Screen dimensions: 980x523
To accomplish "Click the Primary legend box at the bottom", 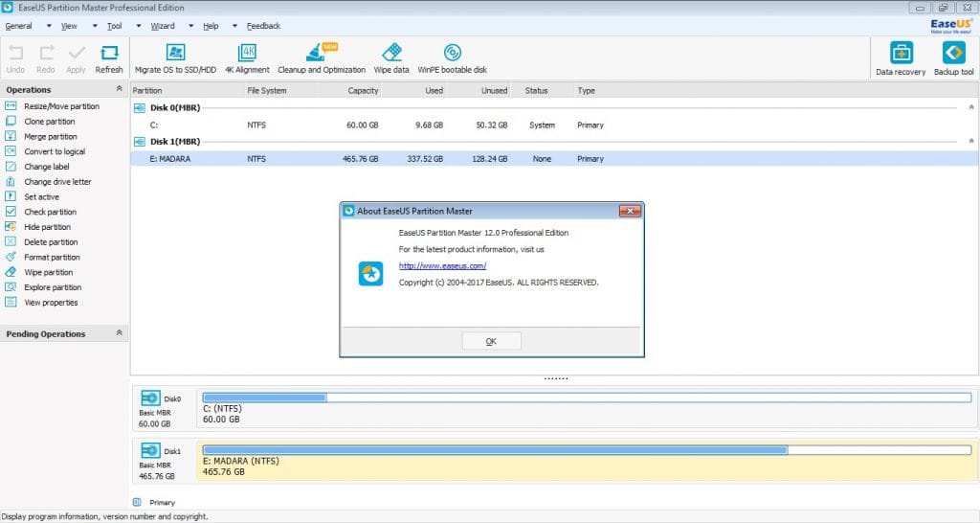I will (x=137, y=502).
